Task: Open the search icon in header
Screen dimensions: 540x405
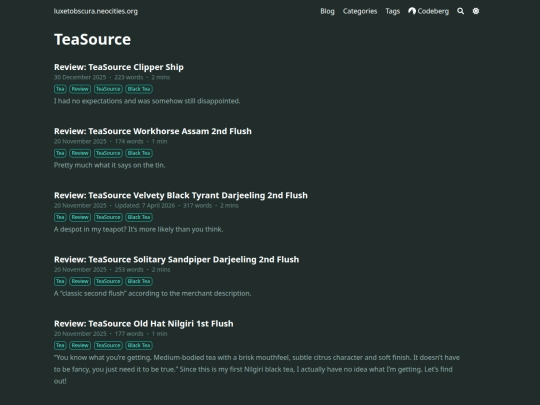Action: pyautogui.click(x=460, y=11)
